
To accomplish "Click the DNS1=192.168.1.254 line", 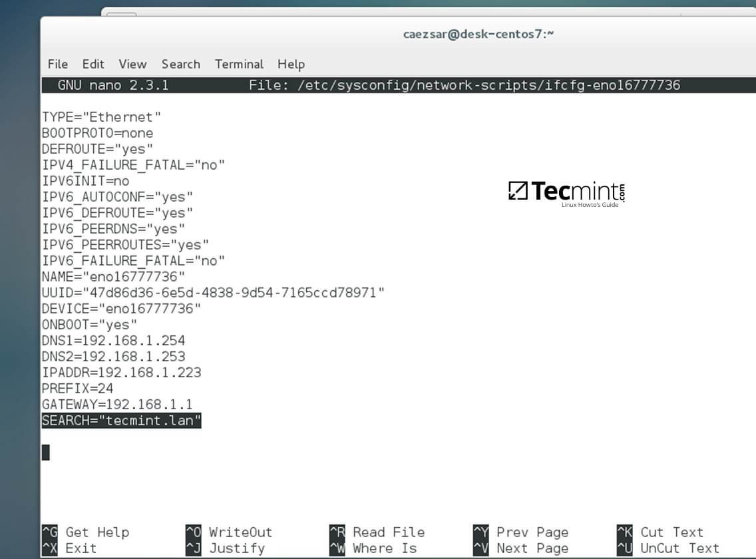I will [x=113, y=341].
